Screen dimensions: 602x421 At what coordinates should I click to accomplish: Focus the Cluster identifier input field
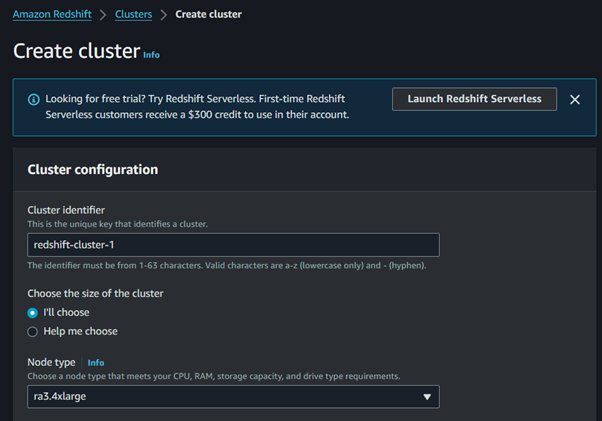233,245
